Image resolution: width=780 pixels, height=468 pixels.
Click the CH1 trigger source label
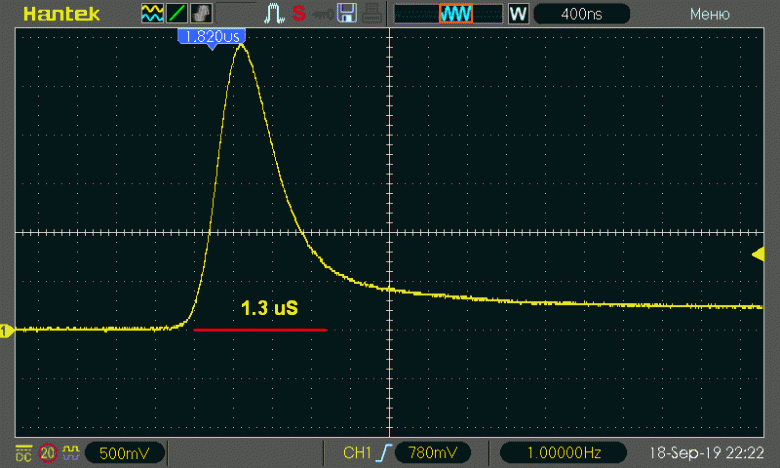[x=357, y=453]
